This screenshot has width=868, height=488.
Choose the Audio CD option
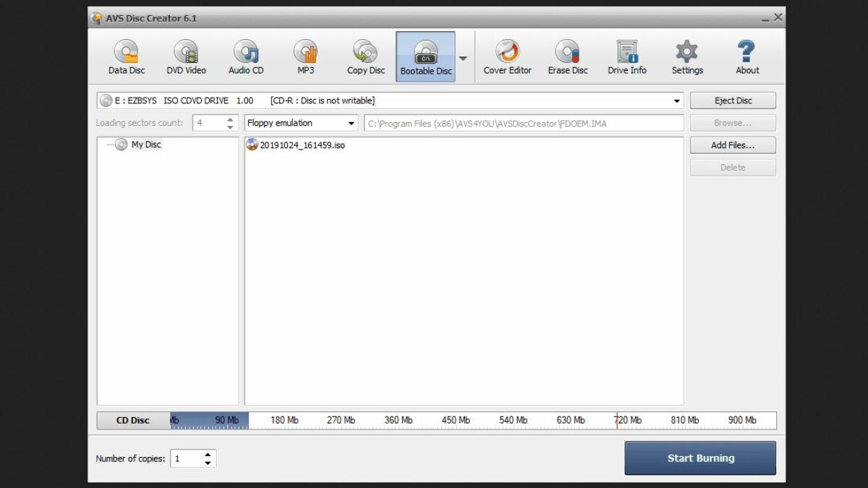tap(246, 57)
